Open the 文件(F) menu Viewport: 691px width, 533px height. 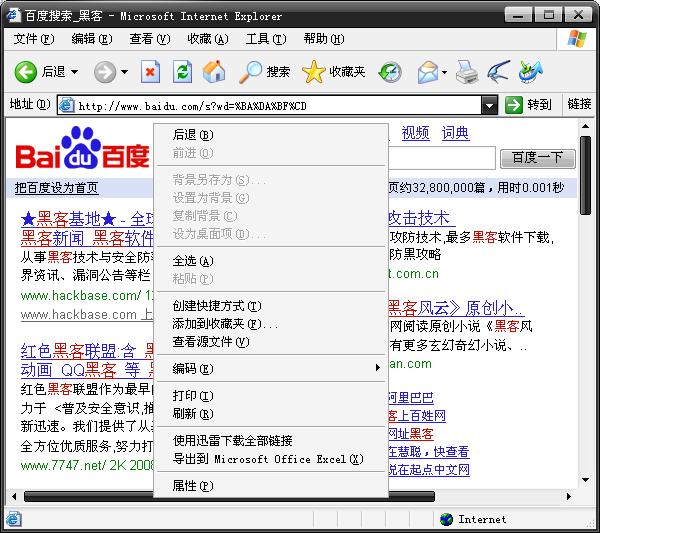coord(34,39)
